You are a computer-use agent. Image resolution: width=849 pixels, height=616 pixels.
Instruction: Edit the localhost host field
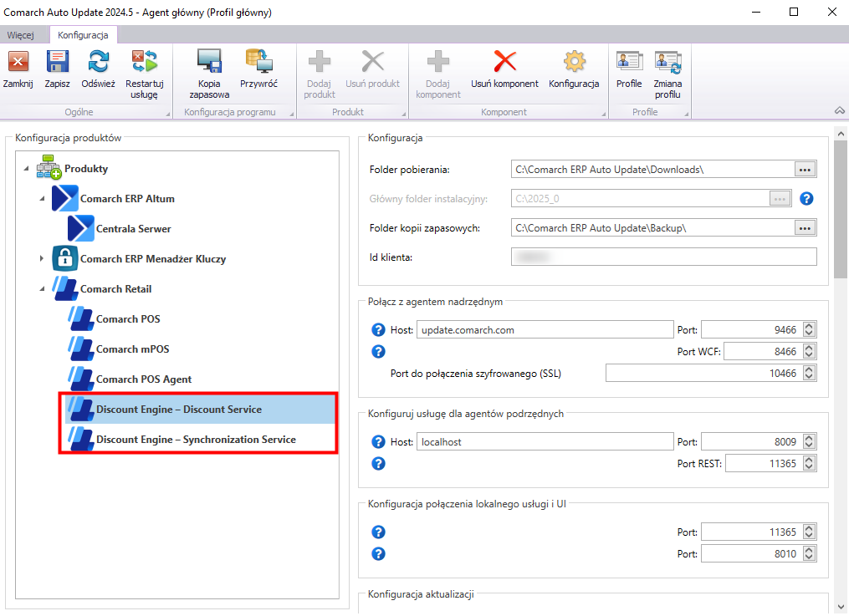coord(545,442)
